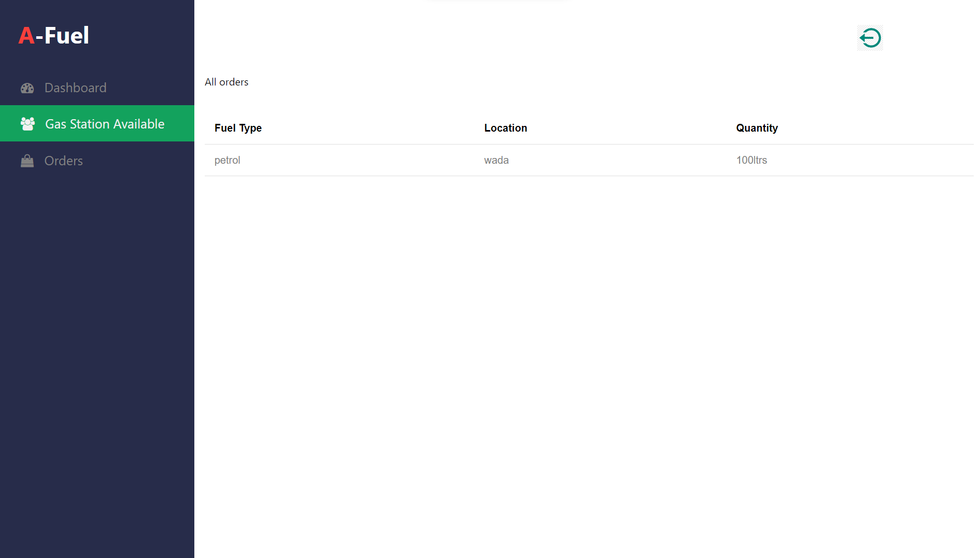Select the 100ltrs quantity cell
The image size is (980, 558).
(751, 160)
